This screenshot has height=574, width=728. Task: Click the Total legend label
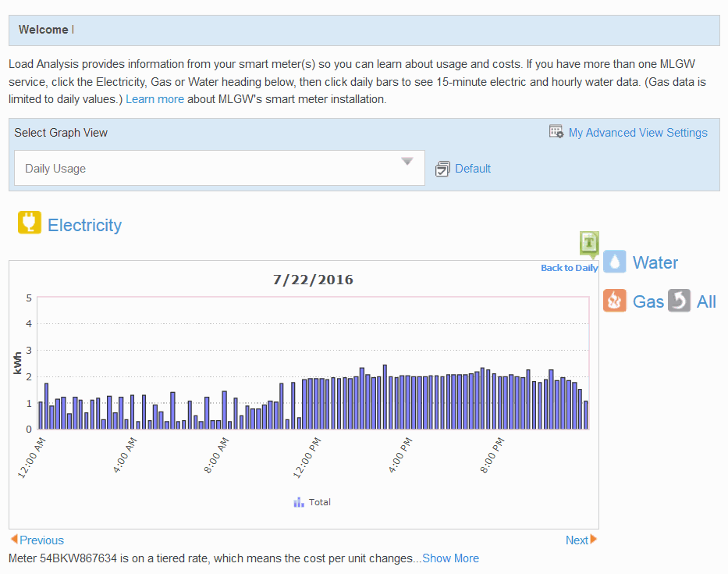click(319, 502)
